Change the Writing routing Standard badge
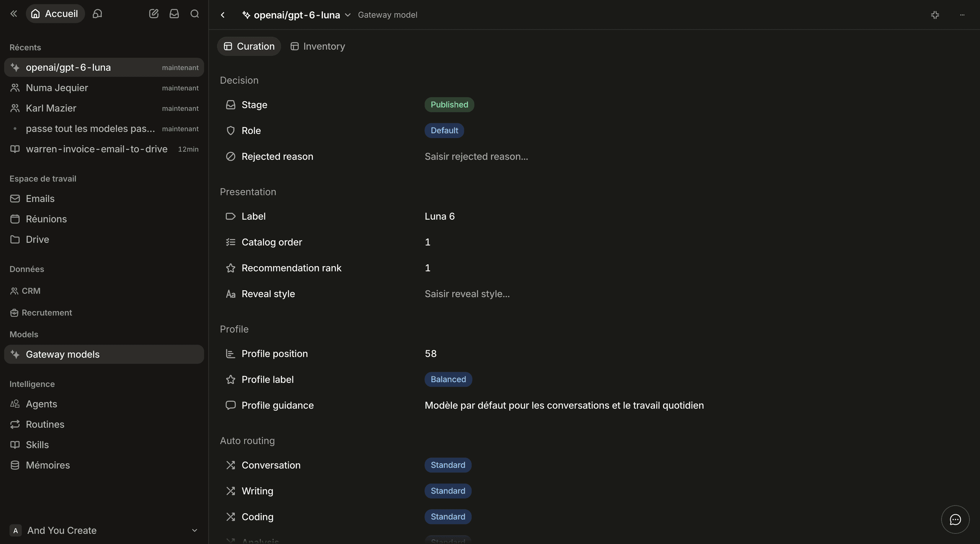Viewport: 980px width, 544px height. [x=448, y=491]
